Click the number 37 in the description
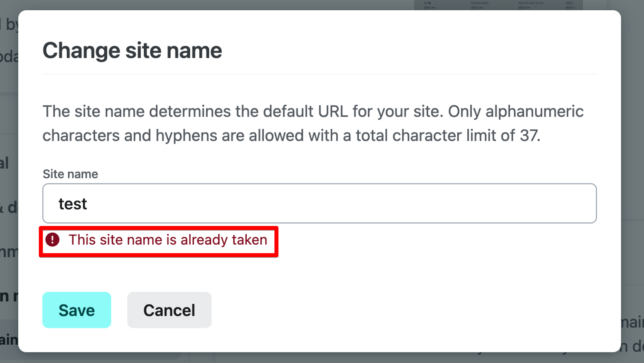Viewport: 644px width, 363px height. (x=529, y=135)
